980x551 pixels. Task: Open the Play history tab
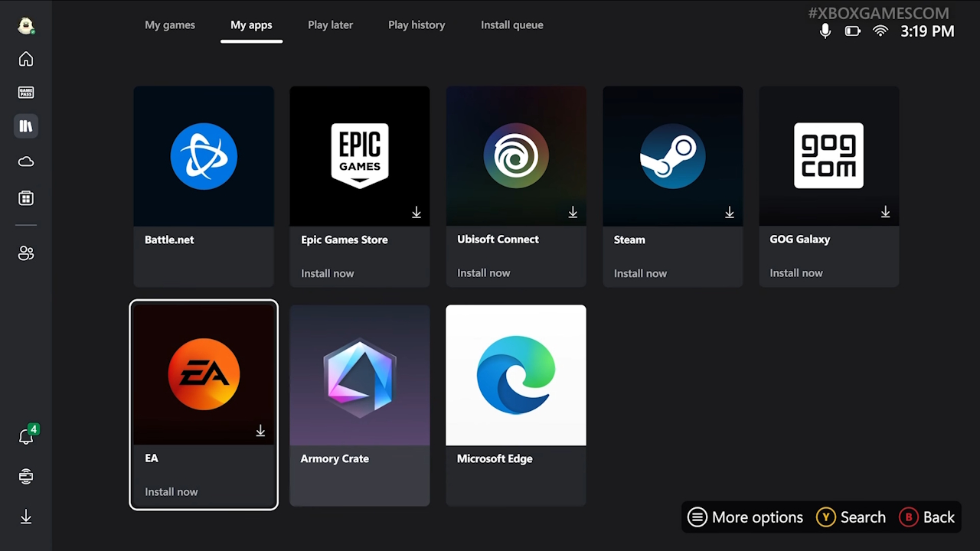416,25
